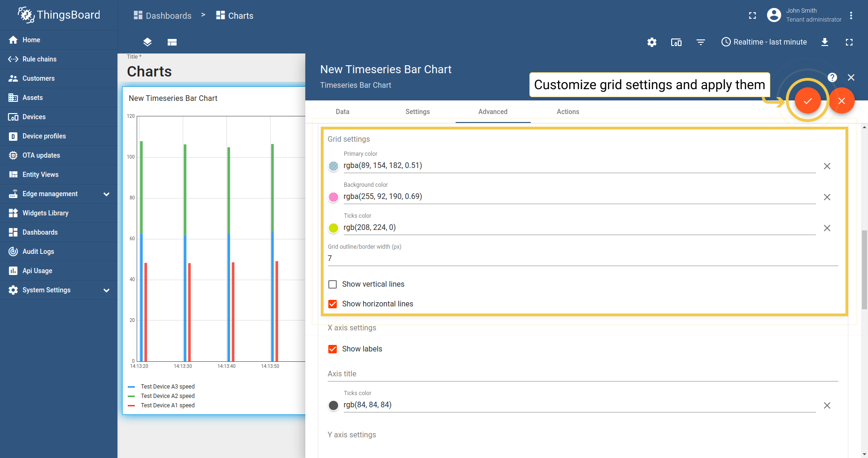868x458 pixels.
Task: Uncheck Show horizontal lines
Action: coord(333,304)
